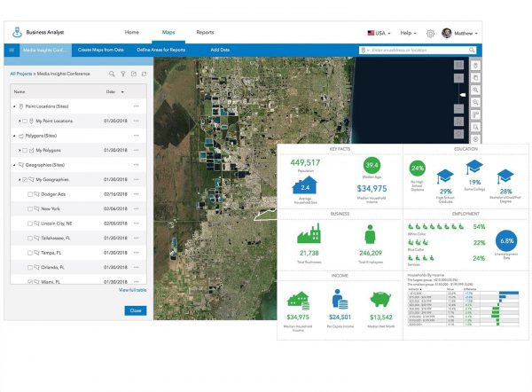Viewport: 532px width, 392px height.
Task: Click the refresh icon in project panel
Action: point(145,74)
